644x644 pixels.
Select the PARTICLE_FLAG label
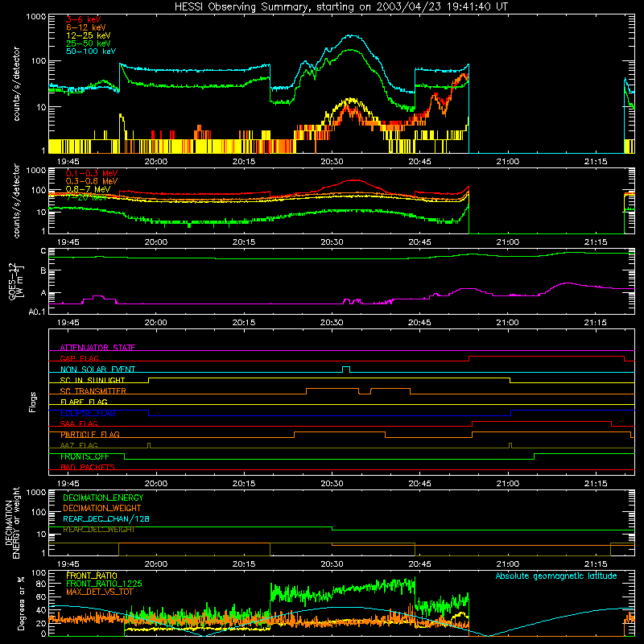[90, 435]
